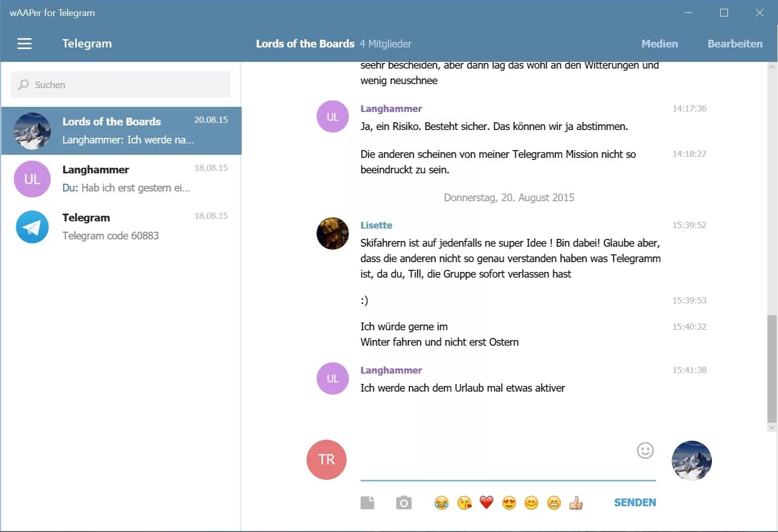Click the message 'Die anderen scheinen von meiner'
The height and width of the screenshot is (532, 778).
pos(498,162)
